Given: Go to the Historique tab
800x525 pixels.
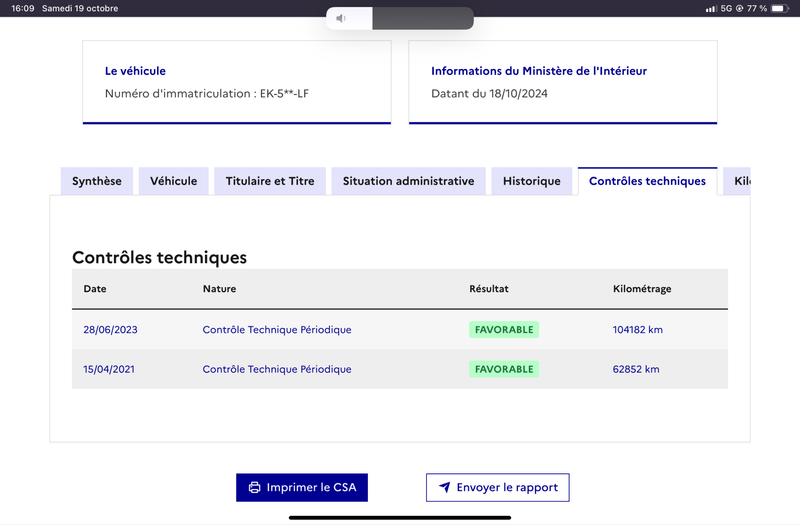Looking at the screenshot, I should tap(532, 181).
